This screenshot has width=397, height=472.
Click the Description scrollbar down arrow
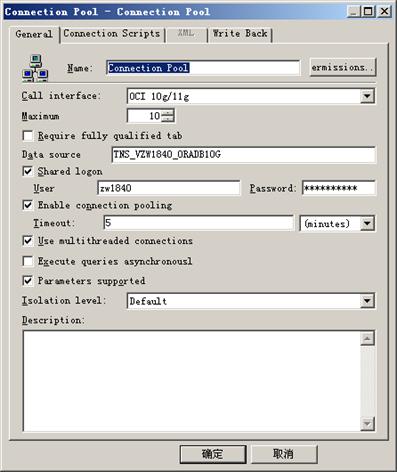367,424
